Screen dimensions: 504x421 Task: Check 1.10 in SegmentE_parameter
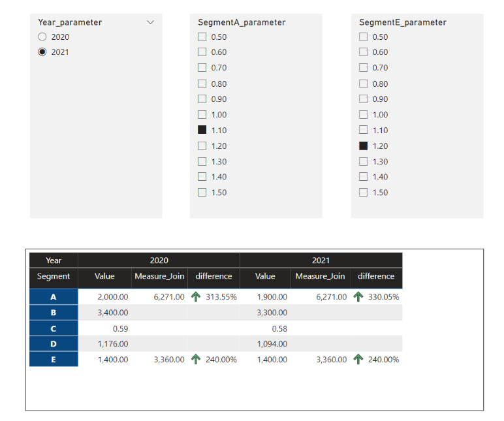pos(363,130)
